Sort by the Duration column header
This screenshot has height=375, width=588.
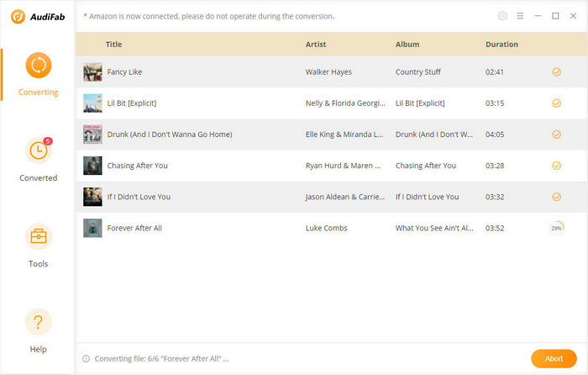point(501,45)
